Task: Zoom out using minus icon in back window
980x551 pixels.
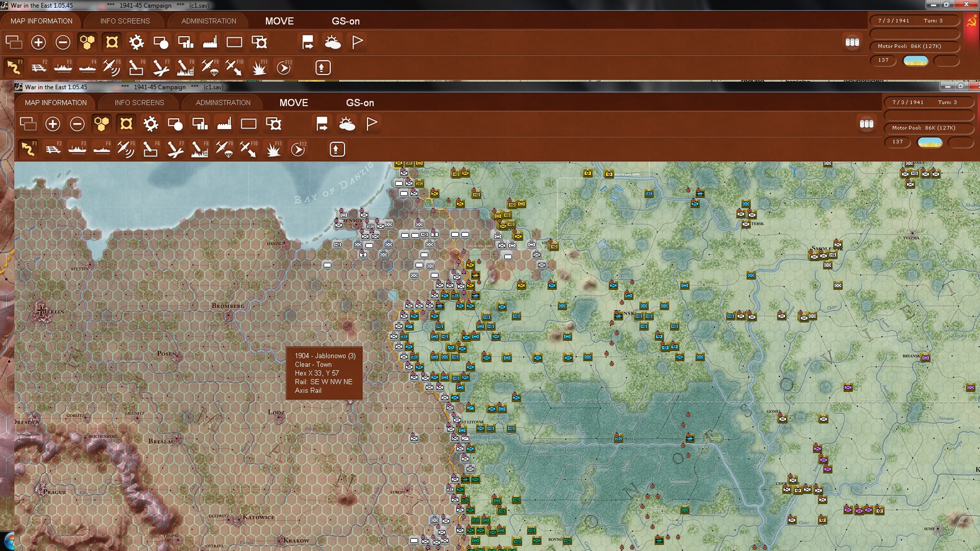Action: 63,42
